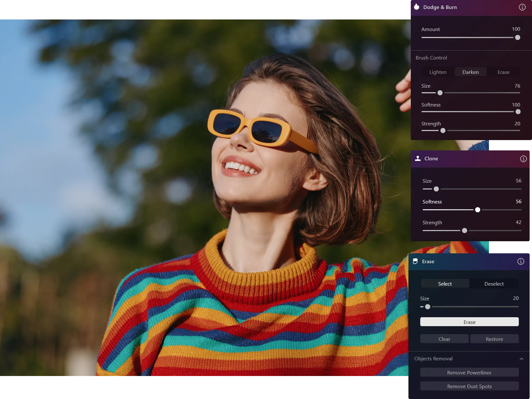Click the Erase Size slider handle
Viewport: 532px width, 399px height.
428,307
